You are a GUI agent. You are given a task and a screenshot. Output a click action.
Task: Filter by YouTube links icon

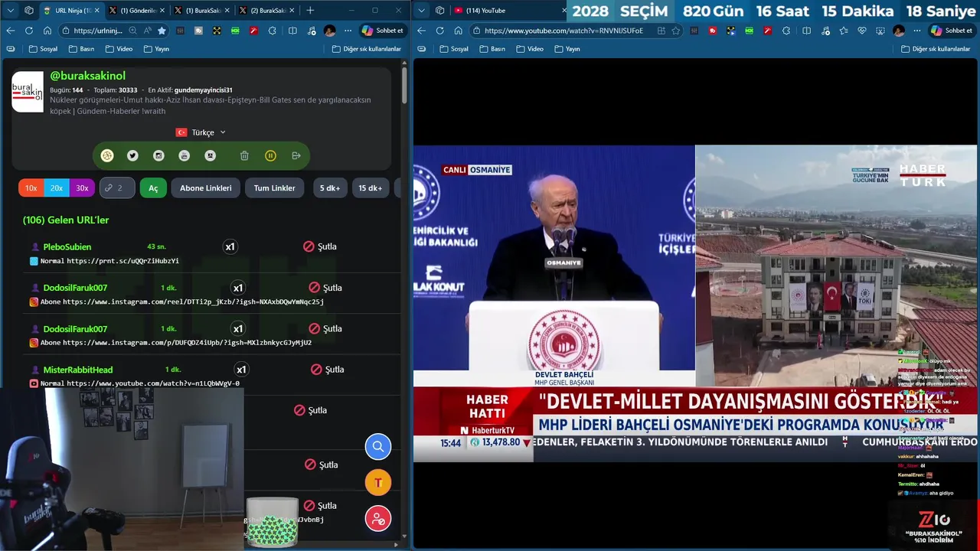pyautogui.click(x=184, y=155)
